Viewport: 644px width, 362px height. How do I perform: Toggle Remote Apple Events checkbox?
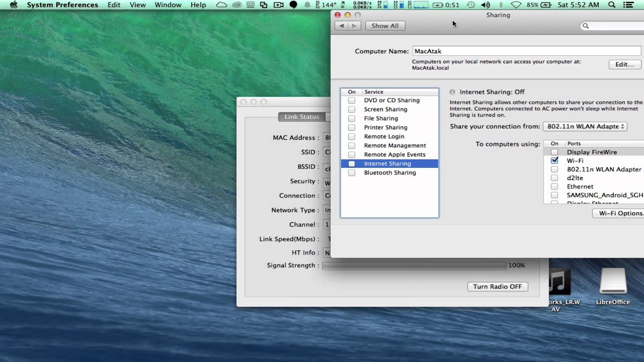(x=352, y=155)
